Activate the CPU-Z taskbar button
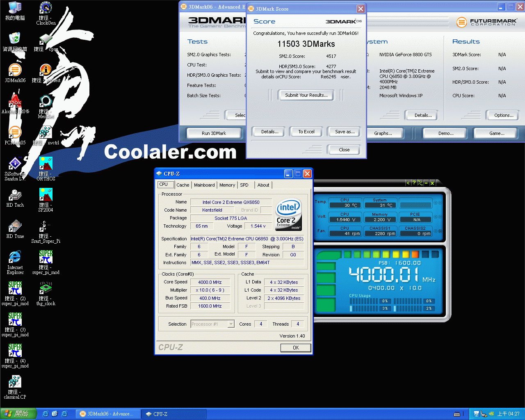The width and height of the screenshot is (525, 420). [x=174, y=414]
